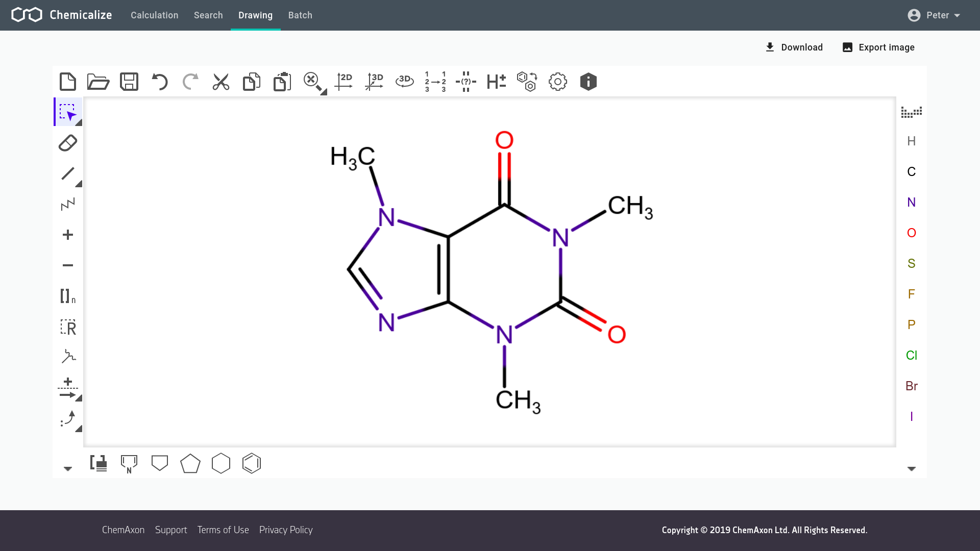Select the bracket group tool

[68, 296]
